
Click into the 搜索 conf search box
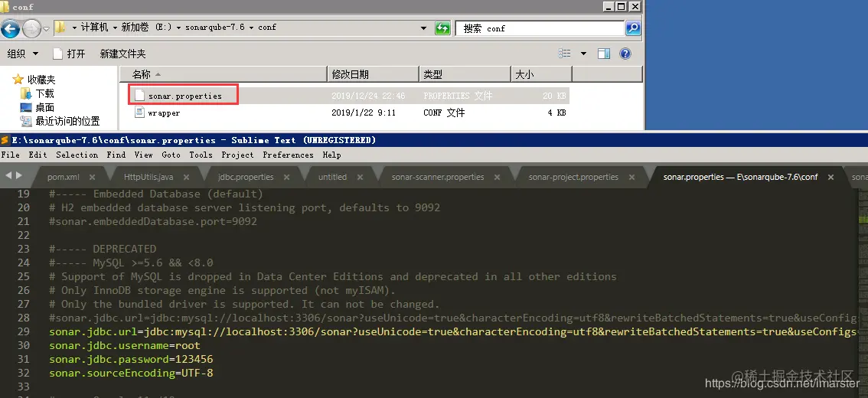click(x=540, y=28)
